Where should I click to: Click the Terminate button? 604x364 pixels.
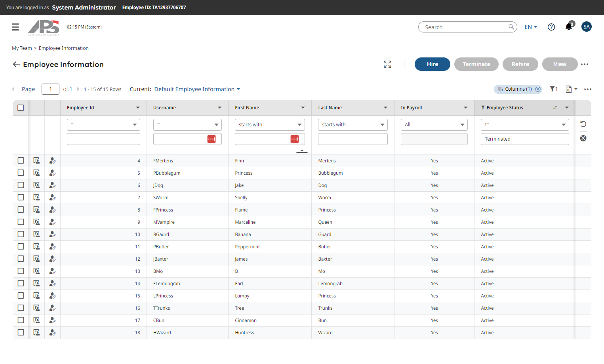(476, 64)
